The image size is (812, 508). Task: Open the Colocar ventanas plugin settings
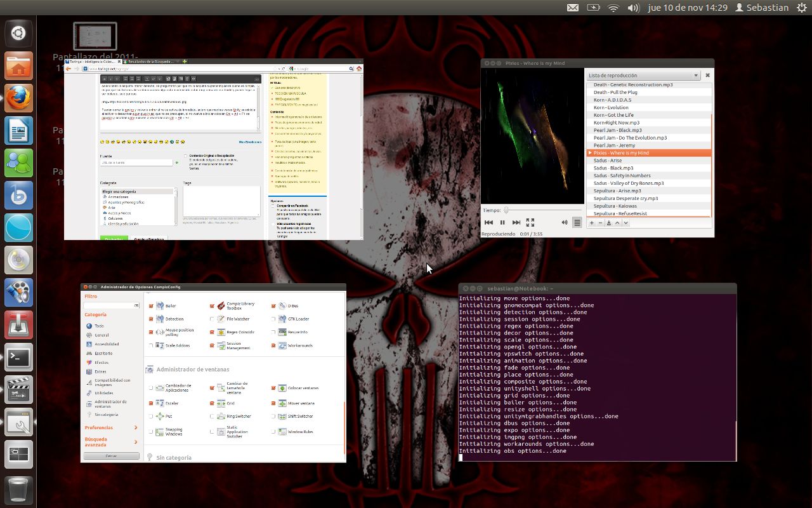point(298,387)
